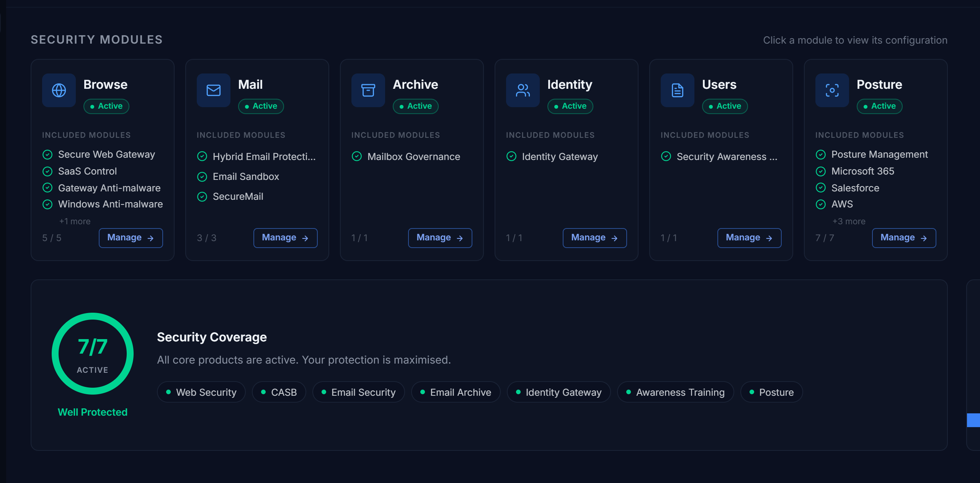Click check icon beside SaaS Control
The height and width of the screenshot is (483, 980).
pos(47,171)
